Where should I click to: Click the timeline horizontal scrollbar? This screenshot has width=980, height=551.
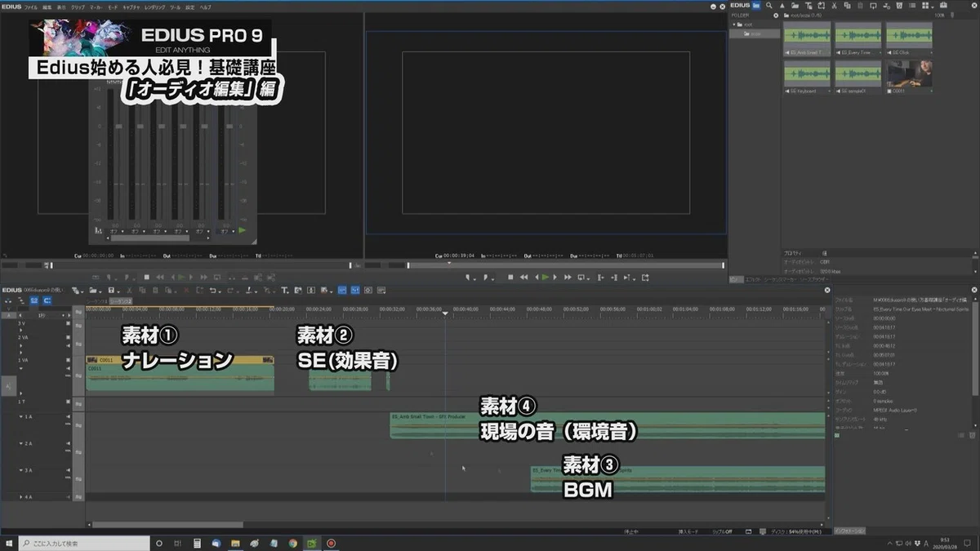pos(167,525)
